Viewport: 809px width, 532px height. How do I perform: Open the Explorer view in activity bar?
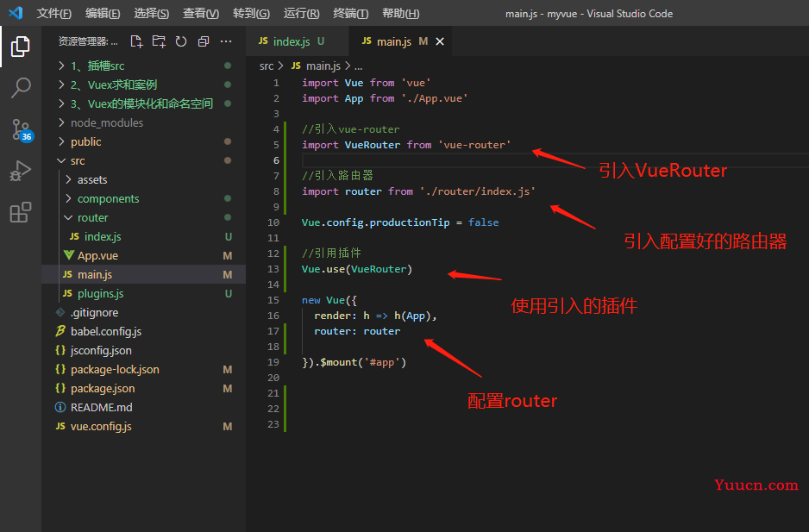(20, 47)
